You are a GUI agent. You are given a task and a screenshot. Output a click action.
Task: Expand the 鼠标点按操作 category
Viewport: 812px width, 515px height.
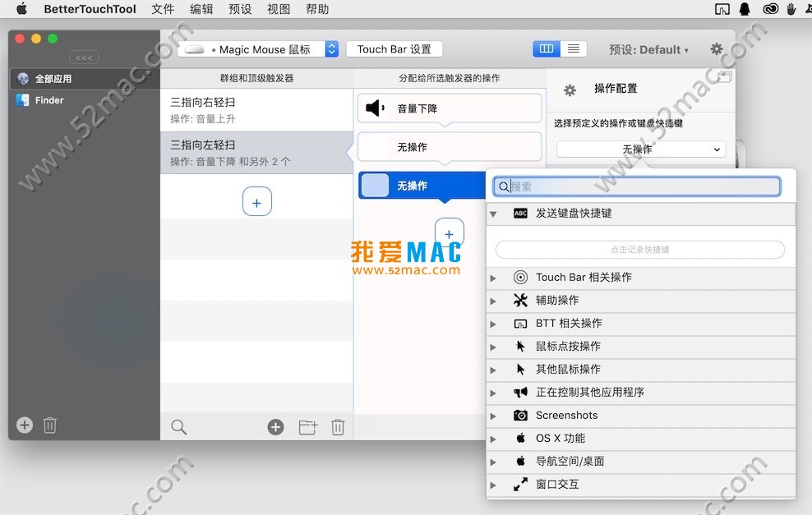point(493,347)
